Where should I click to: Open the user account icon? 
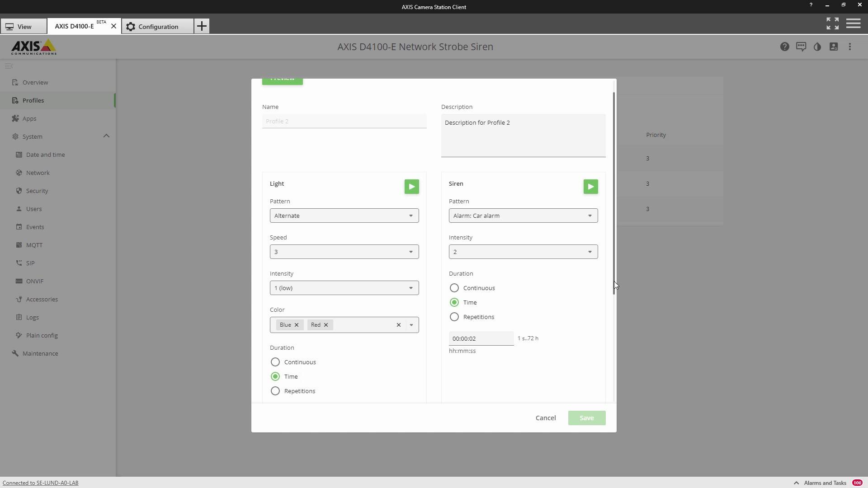click(x=833, y=47)
